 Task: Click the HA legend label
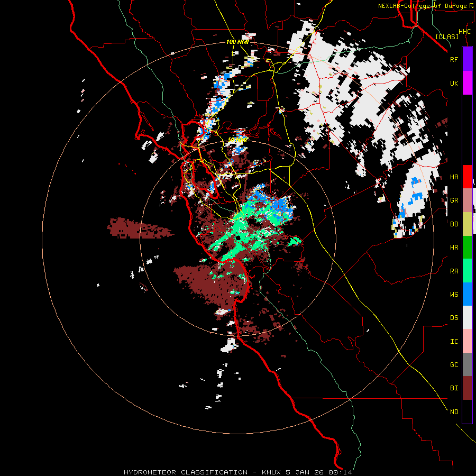click(454, 177)
